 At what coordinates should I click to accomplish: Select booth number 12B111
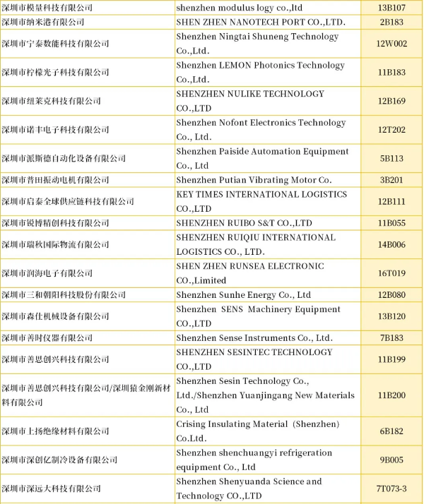(391, 202)
